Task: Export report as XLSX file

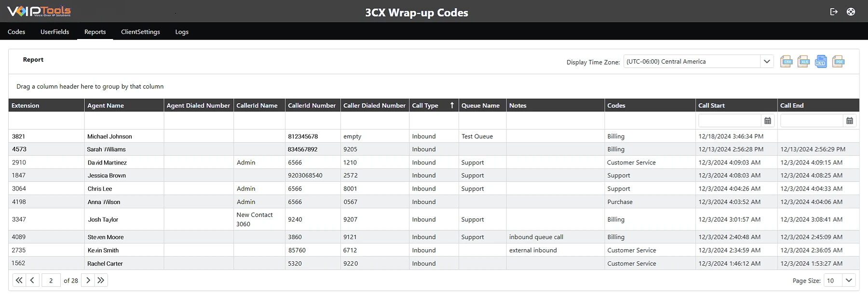Action: (x=821, y=62)
